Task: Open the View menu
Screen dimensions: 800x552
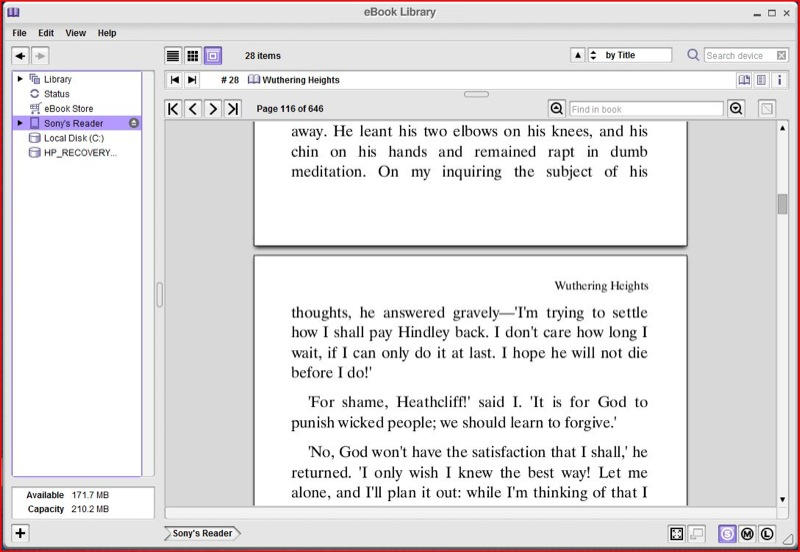Action: (x=76, y=33)
